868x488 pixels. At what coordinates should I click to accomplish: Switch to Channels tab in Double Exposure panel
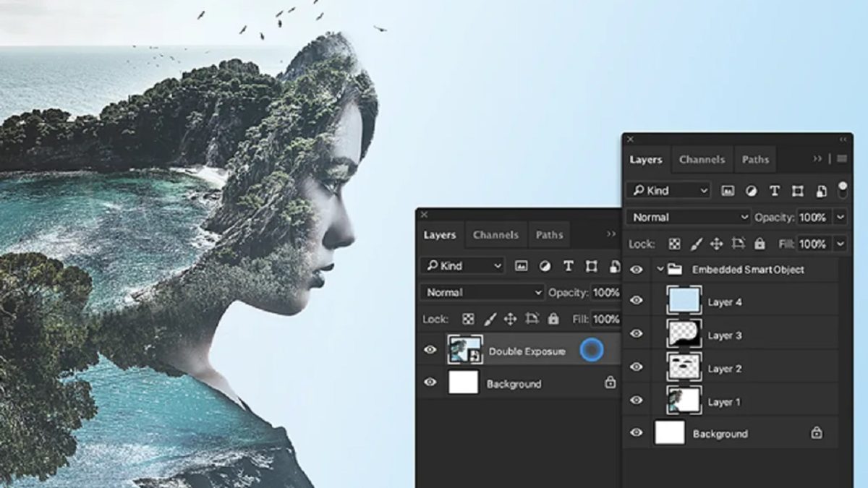coord(495,235)
